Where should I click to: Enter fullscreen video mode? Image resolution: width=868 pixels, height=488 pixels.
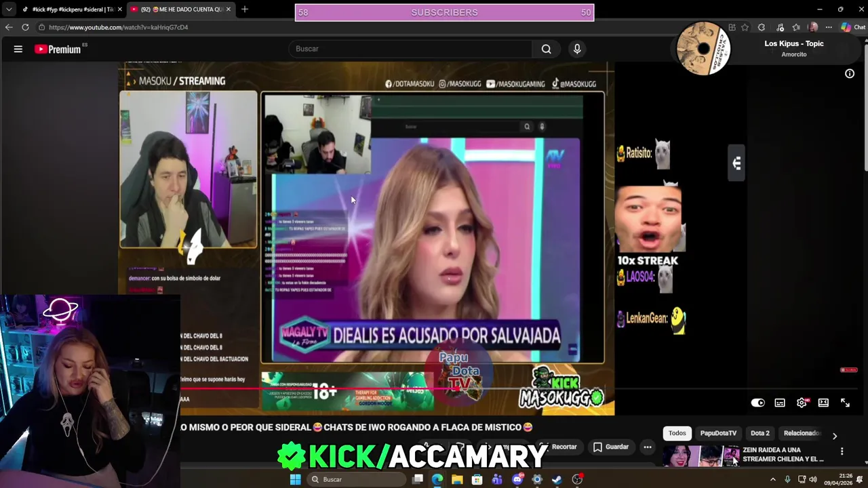[845, 403]
